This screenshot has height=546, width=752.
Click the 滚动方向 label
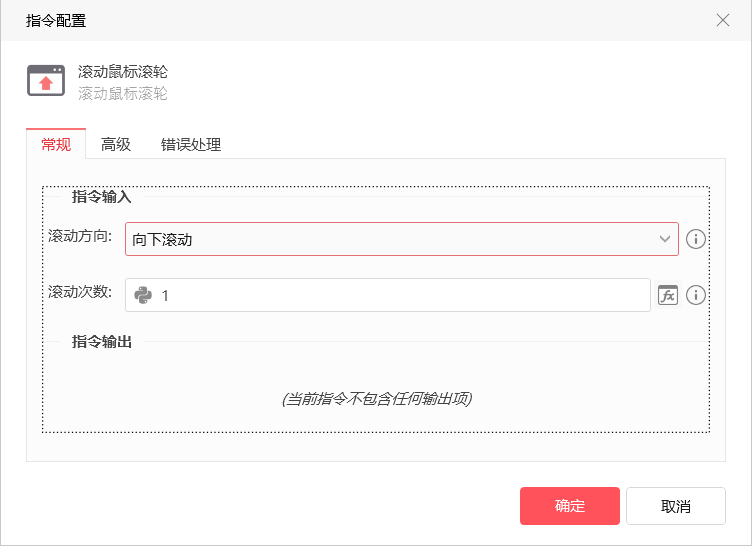coord(80,236)
